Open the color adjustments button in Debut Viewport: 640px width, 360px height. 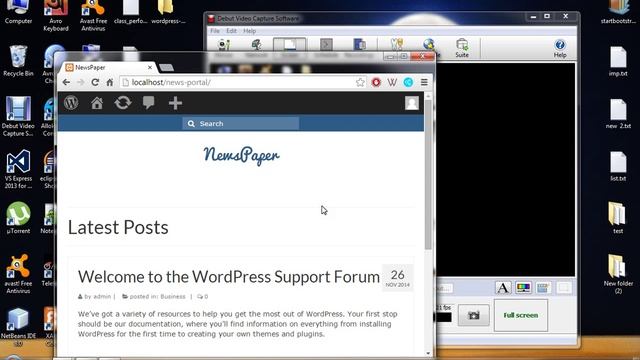[x=523, y=288]
